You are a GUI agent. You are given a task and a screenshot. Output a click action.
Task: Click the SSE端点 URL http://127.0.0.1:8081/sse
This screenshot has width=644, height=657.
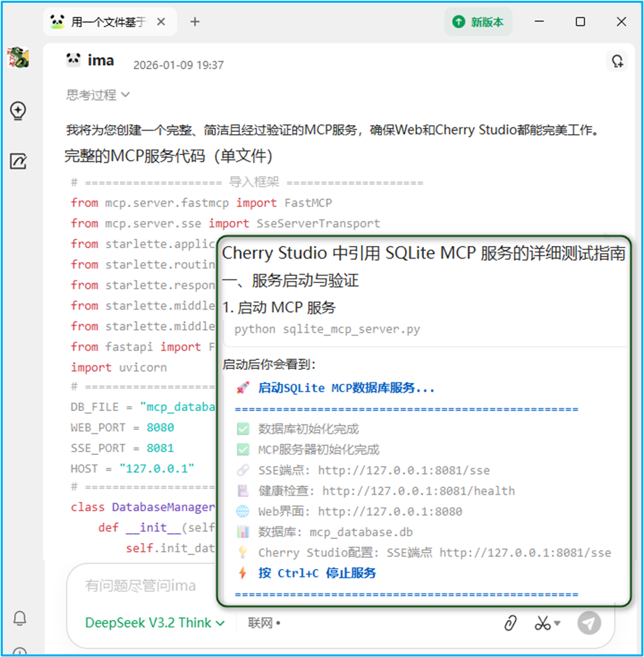point(404,470)
